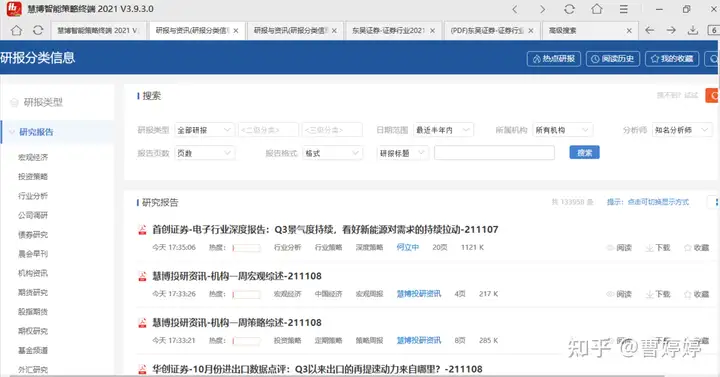Click PDF icon of 机构一周策略综述 report
720x377 pixels.
point(142,323)
